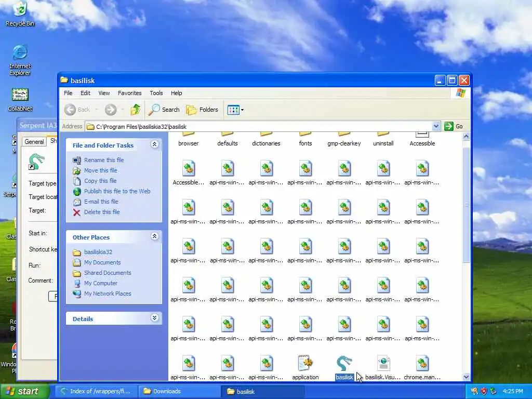The width and height of the screenshot is (532, 399).
Task: Click the Go button
Action: tap(454, 126)
